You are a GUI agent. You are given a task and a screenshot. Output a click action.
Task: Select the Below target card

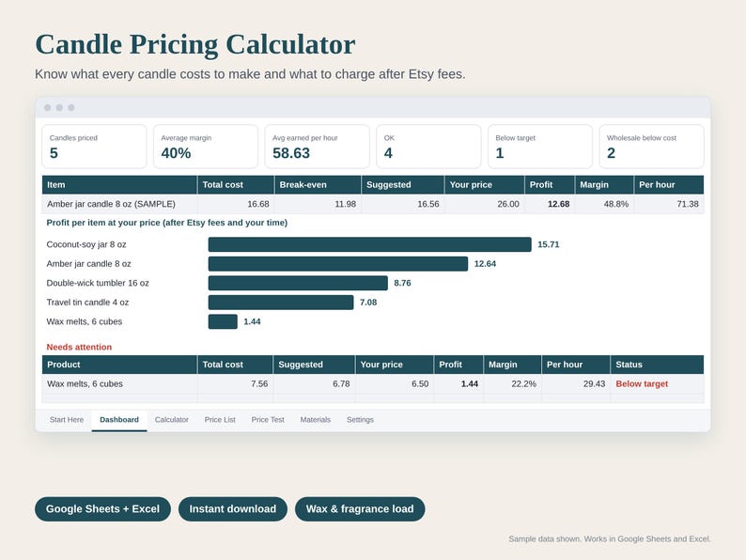[540, 147]
